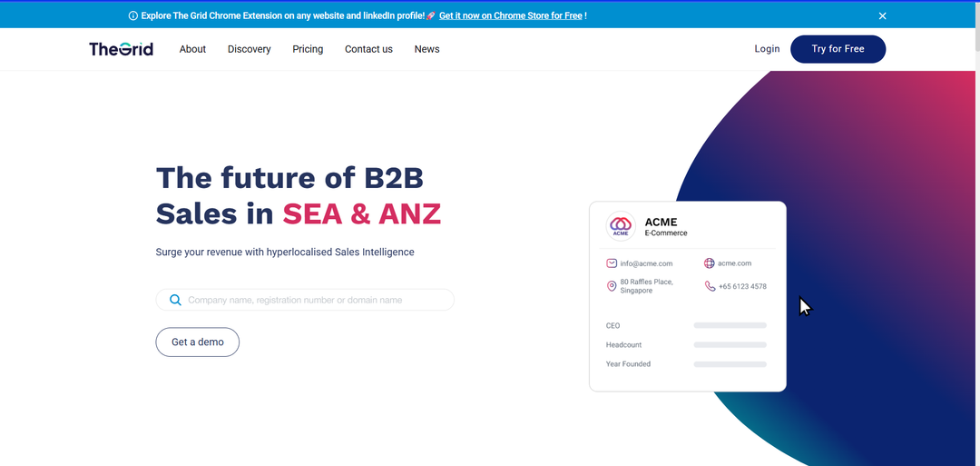Click the ACME cloud logo
Screen dimensions: 980x466
click(621, 224)
